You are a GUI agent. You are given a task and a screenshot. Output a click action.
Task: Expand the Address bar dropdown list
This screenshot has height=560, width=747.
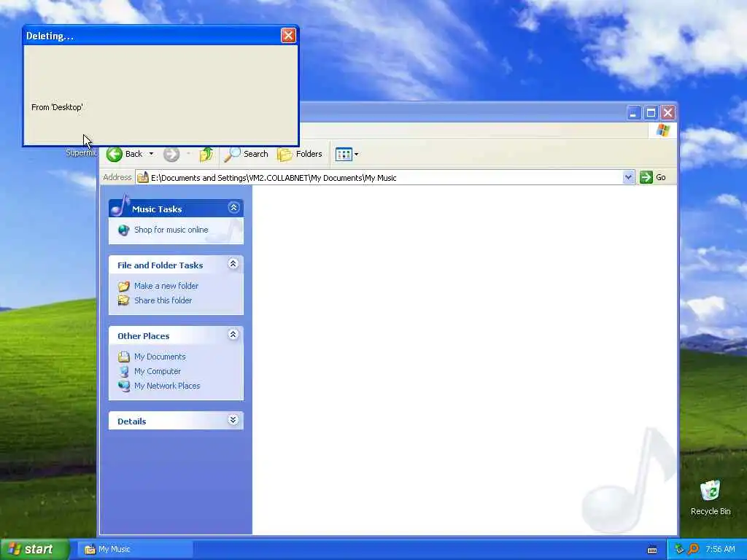[628, 177]
